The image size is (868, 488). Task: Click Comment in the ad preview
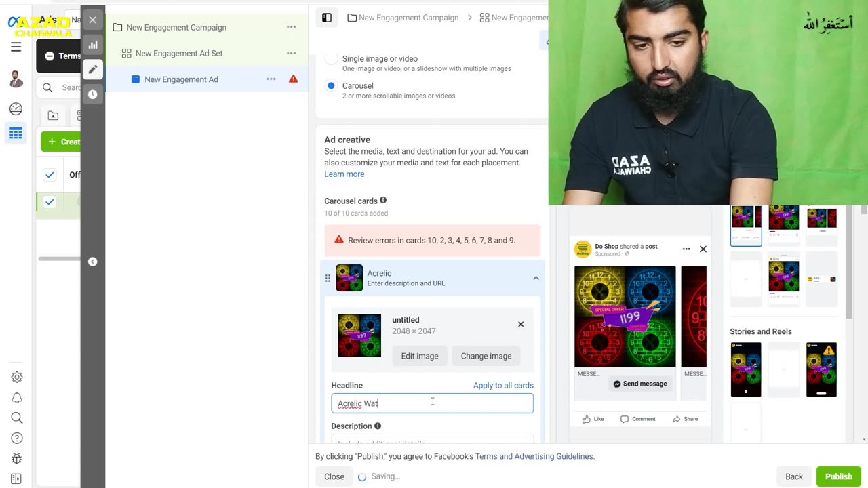point(638,419)
